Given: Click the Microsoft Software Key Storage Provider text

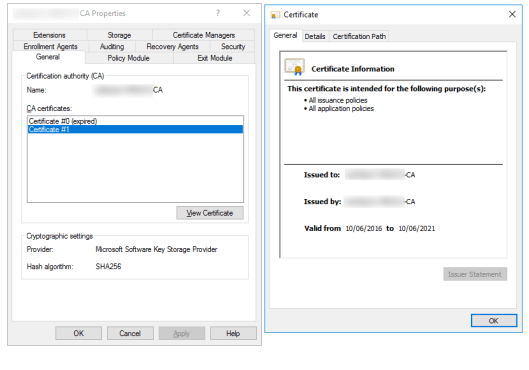Looking at the screenshot, I should 156,249.
